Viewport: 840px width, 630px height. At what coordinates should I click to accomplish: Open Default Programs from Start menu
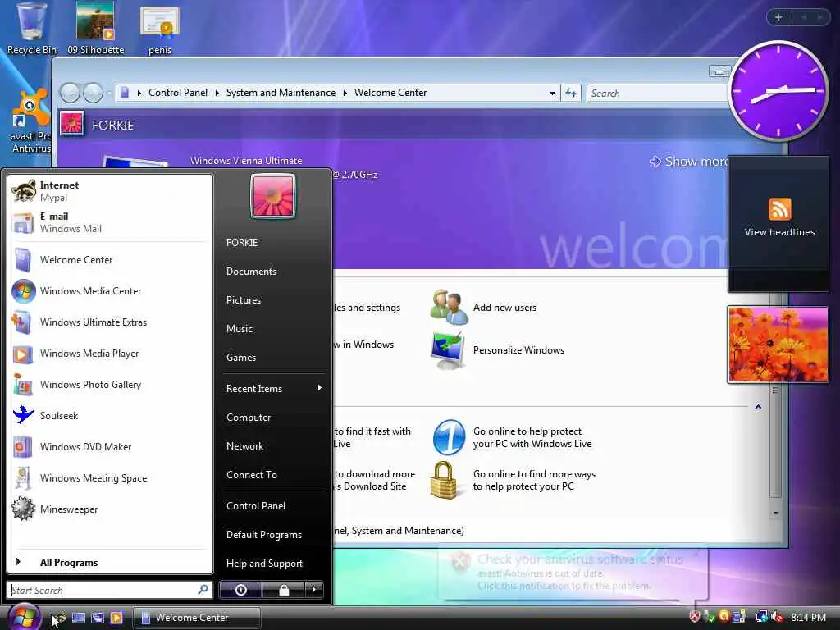click(274, 535)
